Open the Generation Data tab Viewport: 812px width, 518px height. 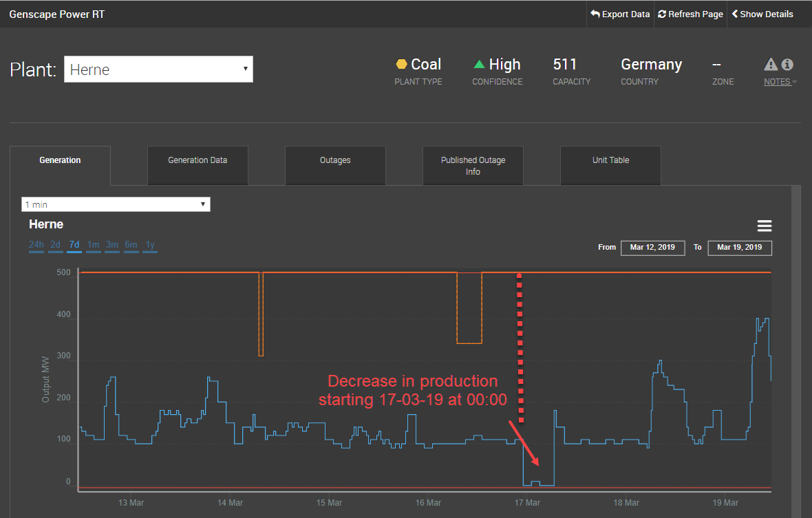coord(197,165)
